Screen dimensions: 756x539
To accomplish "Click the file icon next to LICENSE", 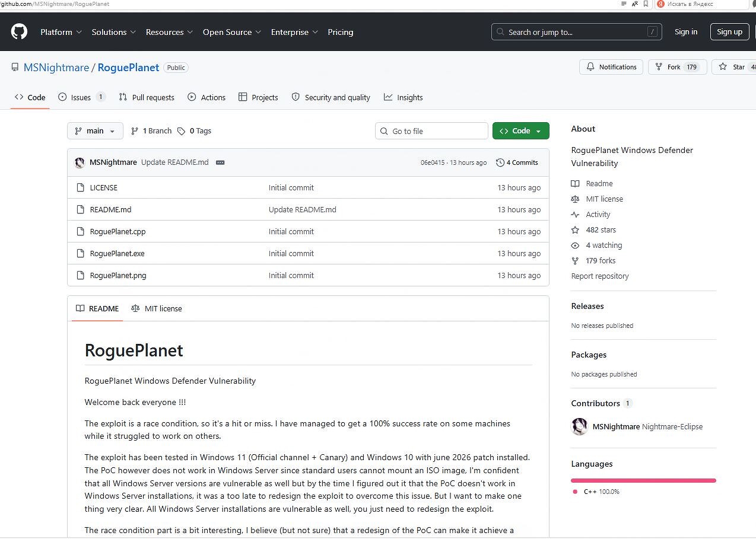I will [x=81, y=187].
